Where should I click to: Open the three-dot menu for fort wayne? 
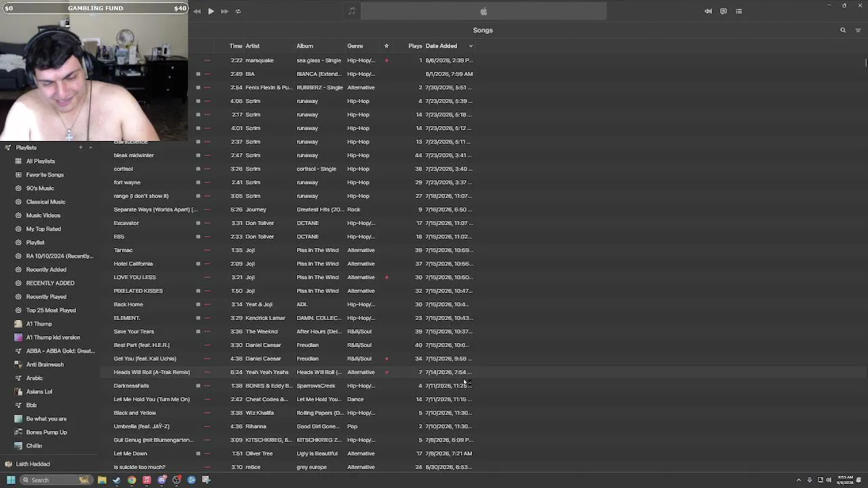[207, 182]
